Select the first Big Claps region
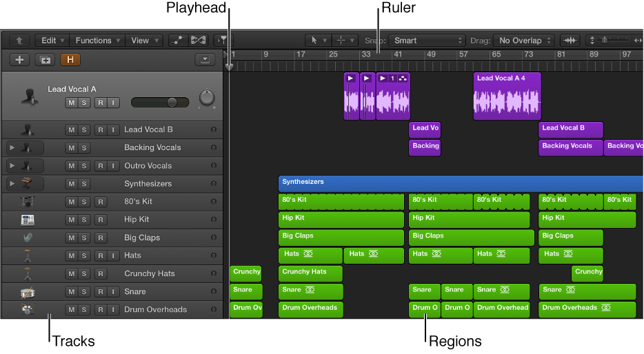 pyautogui.click(x=341, y=238)
